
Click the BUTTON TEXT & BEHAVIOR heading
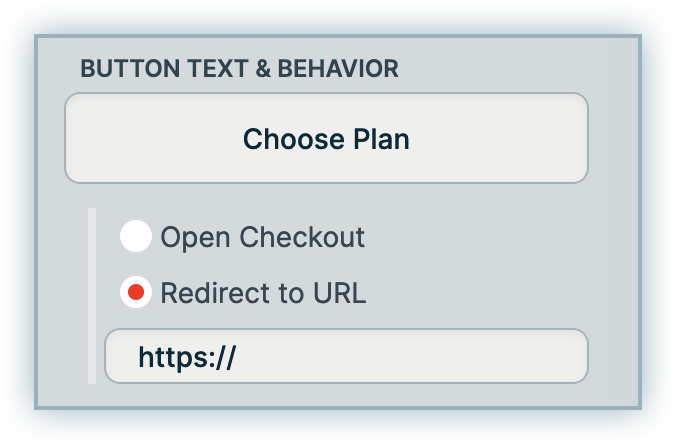239,69
